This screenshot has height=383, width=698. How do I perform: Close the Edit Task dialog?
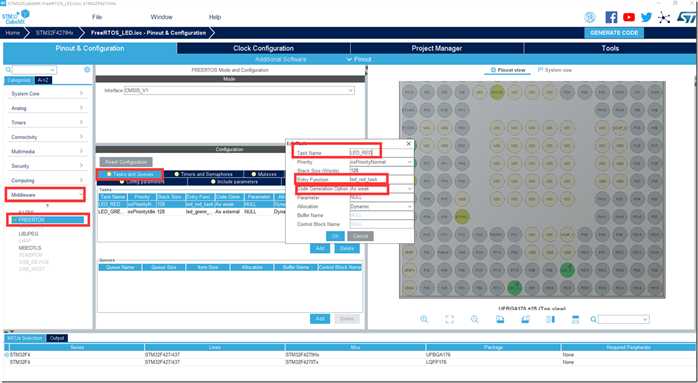pos(409,144)
